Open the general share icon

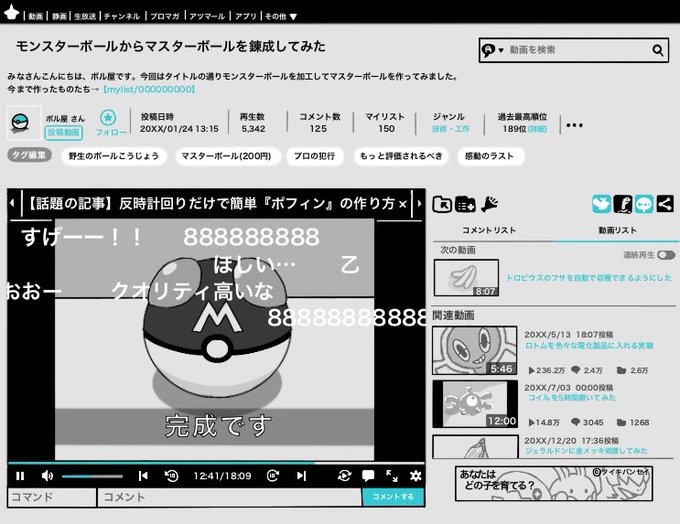click(665, 203)
